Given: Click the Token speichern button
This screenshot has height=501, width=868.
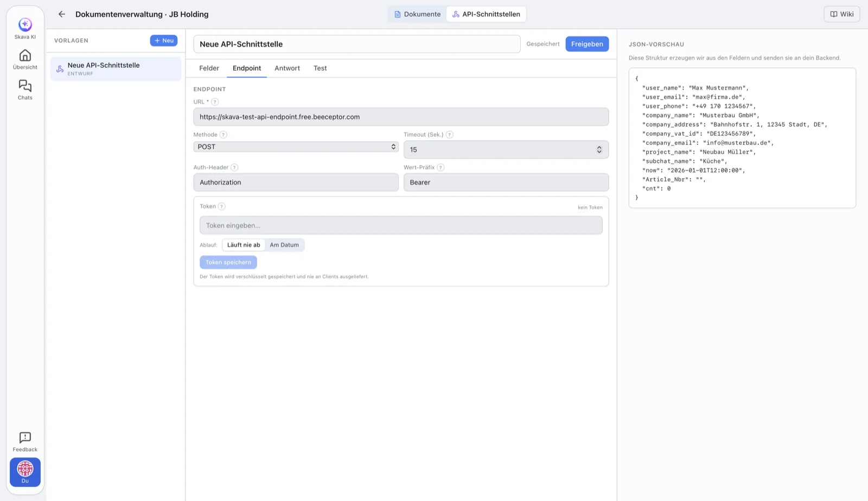Looking at the screenshot, I should point(228,262).
